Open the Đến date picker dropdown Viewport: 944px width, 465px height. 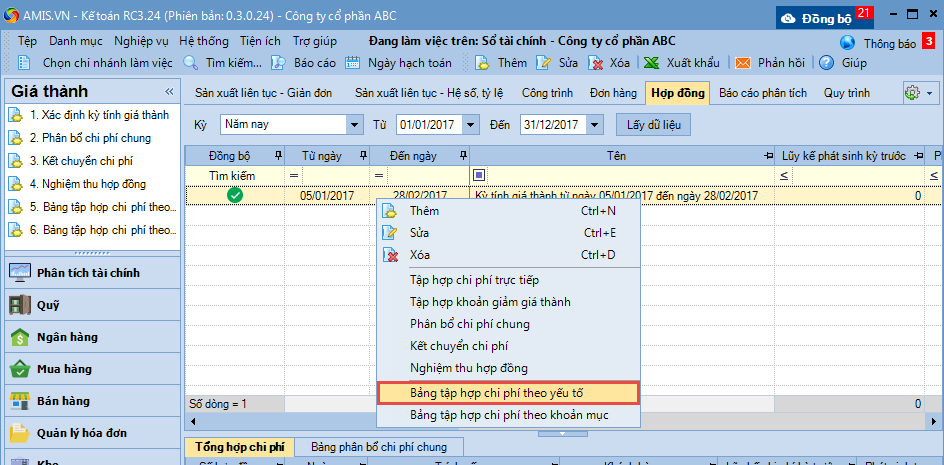[x=595, y=125]
